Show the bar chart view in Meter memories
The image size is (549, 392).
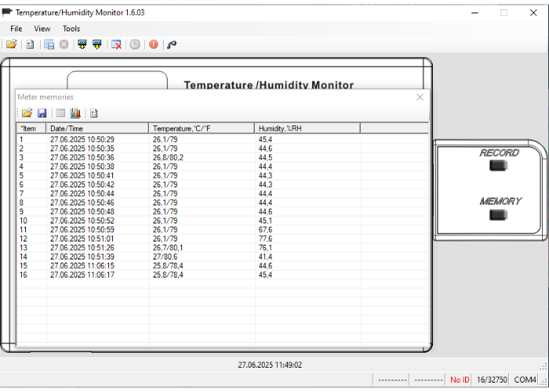(x=75, y=113)
